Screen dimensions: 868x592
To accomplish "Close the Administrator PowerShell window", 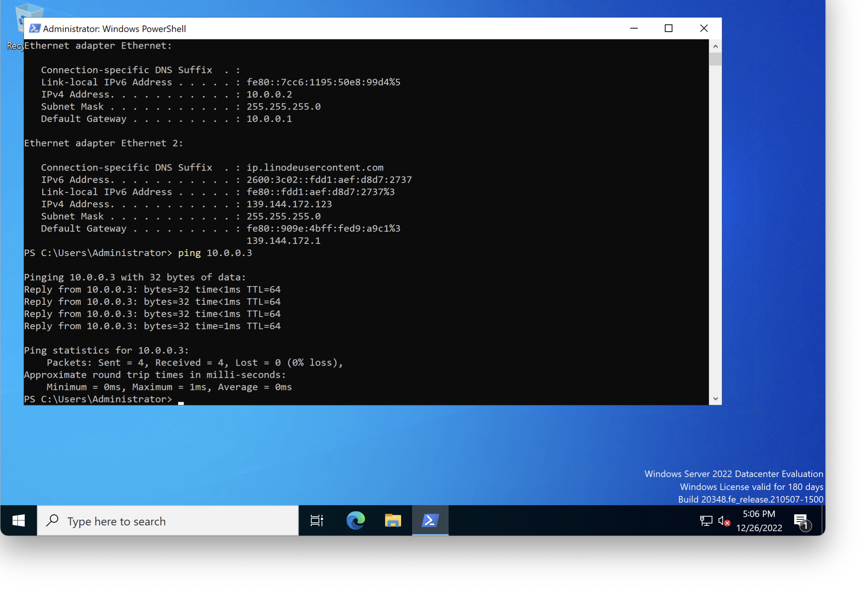I will [703, 29].
